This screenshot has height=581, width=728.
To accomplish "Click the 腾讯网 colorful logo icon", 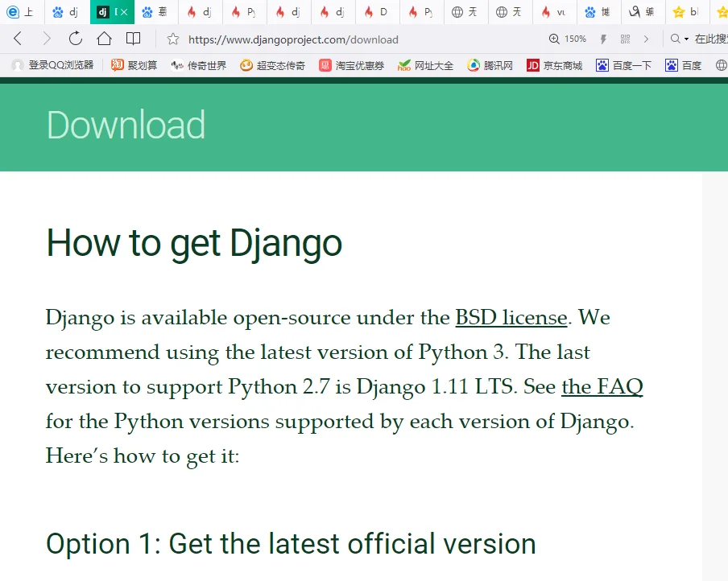I will tap(473, 65).
